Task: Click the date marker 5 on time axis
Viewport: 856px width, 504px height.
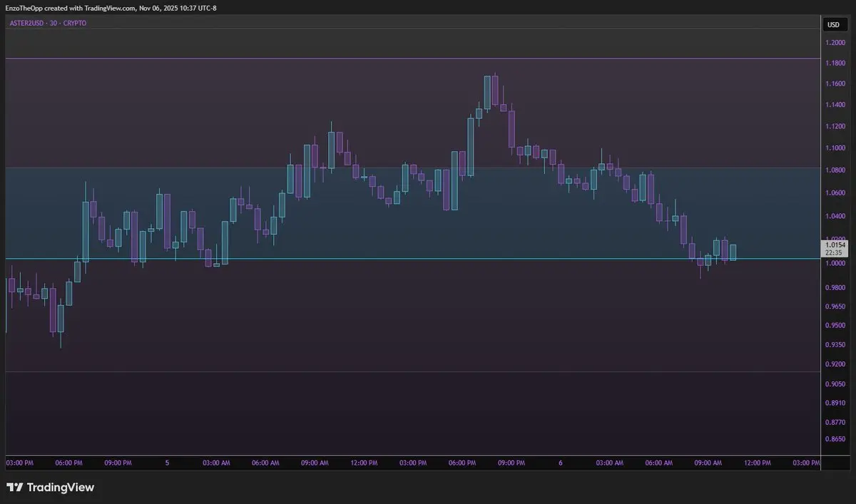Action: click(167, 463)
